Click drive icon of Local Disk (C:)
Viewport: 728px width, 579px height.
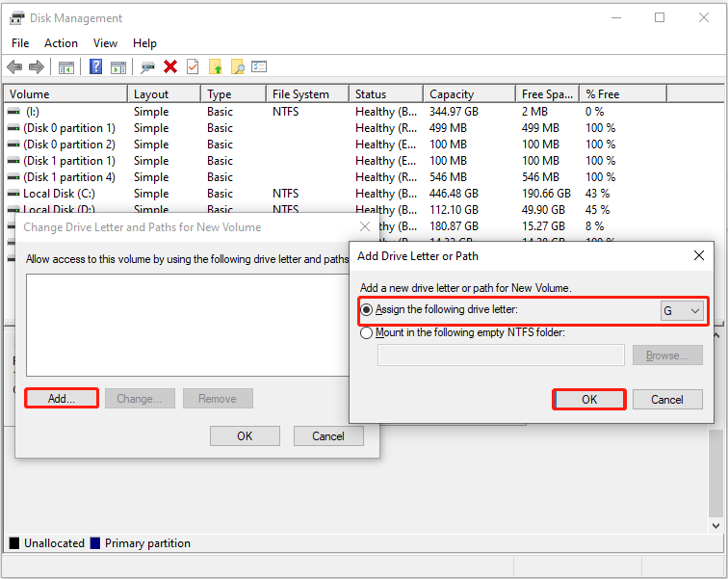point(13,193)
